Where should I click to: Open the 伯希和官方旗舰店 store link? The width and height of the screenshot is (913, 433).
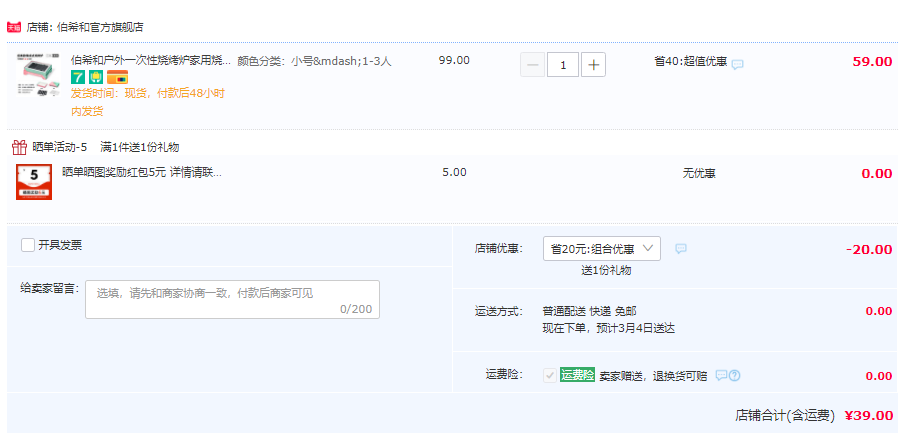[100, 27]
